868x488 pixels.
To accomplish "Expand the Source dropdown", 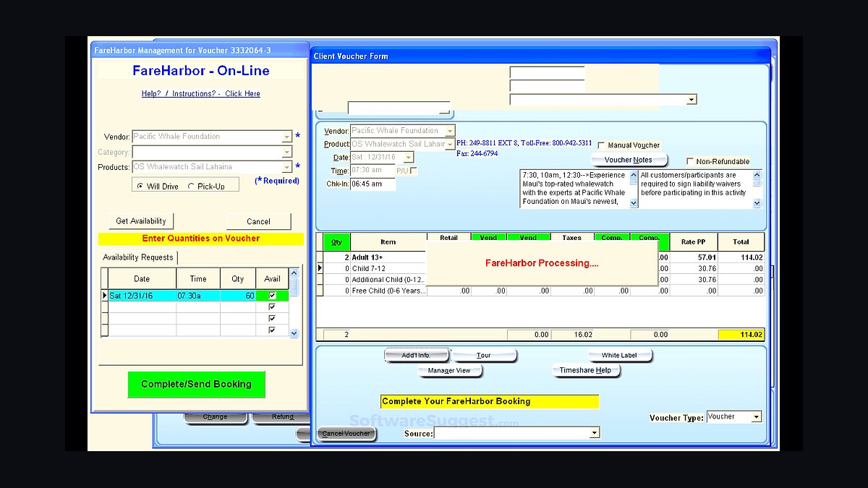I will pyautogui.click(x=595, y=433).
